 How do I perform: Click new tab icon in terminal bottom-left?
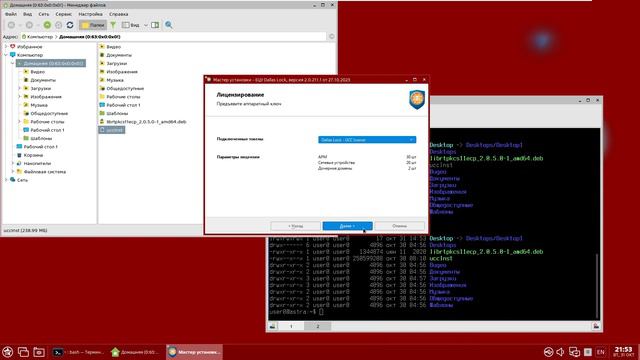click(x=273, y=326)
